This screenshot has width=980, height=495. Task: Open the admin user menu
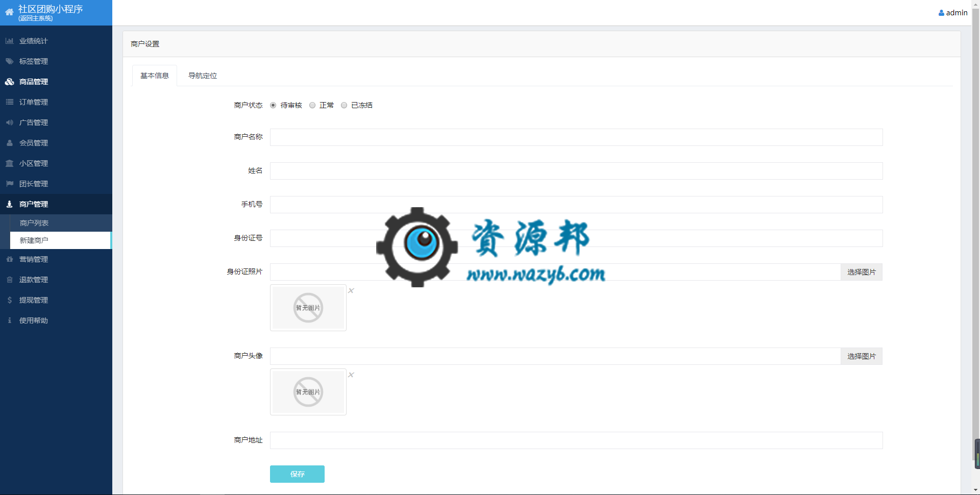(x=953, y=13)
